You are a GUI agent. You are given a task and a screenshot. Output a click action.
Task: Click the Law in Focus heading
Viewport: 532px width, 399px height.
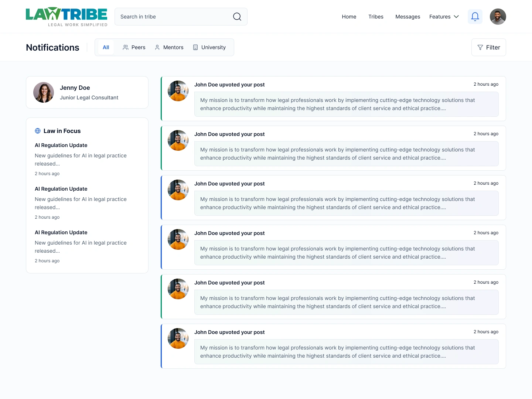pos(62,131)
